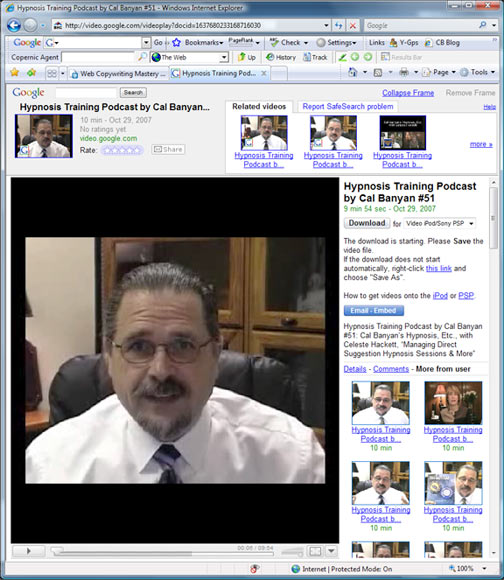Click the Copernic Agent text field

pyautogui.click(x=98, y=57)
